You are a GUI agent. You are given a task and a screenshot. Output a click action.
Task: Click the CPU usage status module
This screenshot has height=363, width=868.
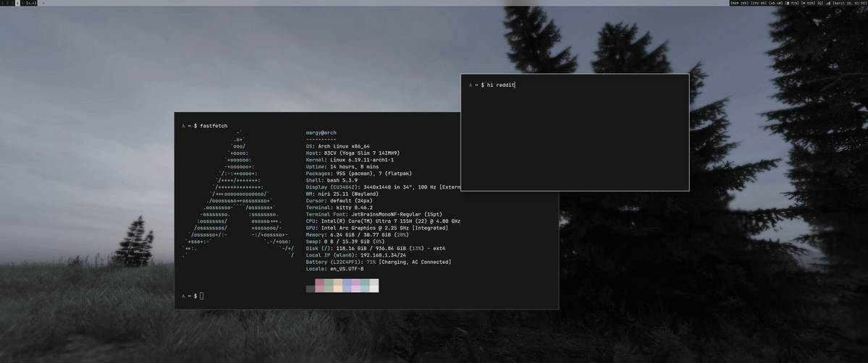coord(759,3)
